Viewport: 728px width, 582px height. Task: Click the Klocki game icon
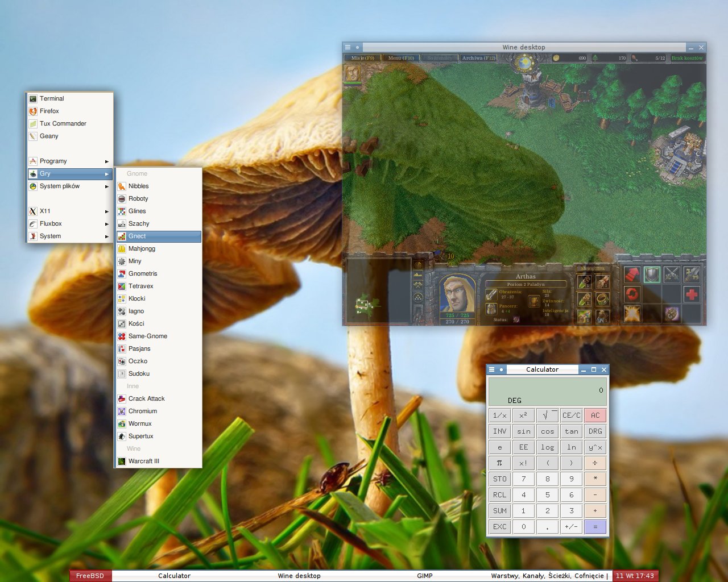122,298
